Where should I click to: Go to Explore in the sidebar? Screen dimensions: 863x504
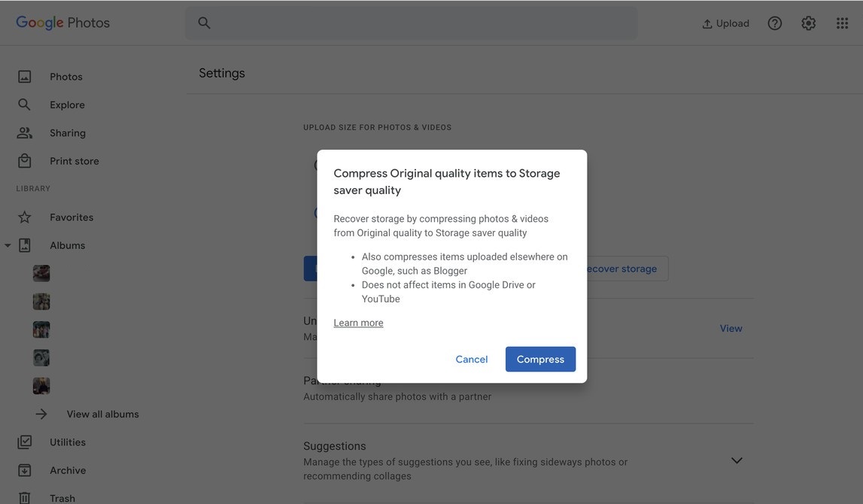[x=67, y=105]
